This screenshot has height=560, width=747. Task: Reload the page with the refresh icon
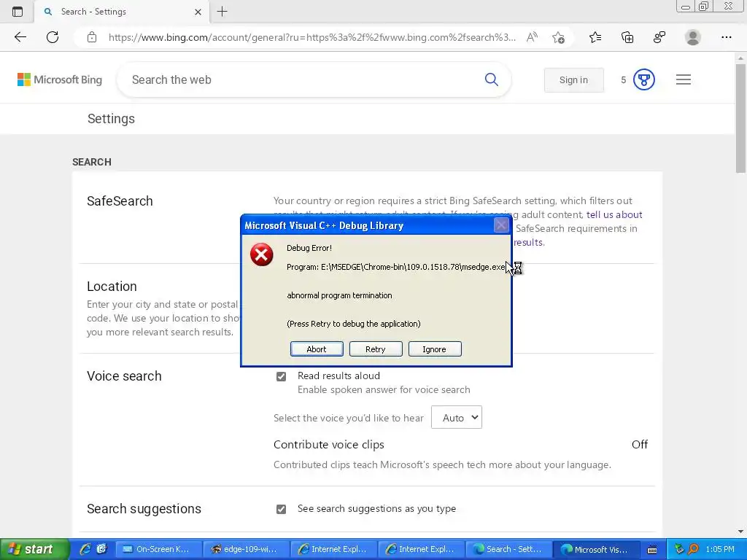coord(53,37)
